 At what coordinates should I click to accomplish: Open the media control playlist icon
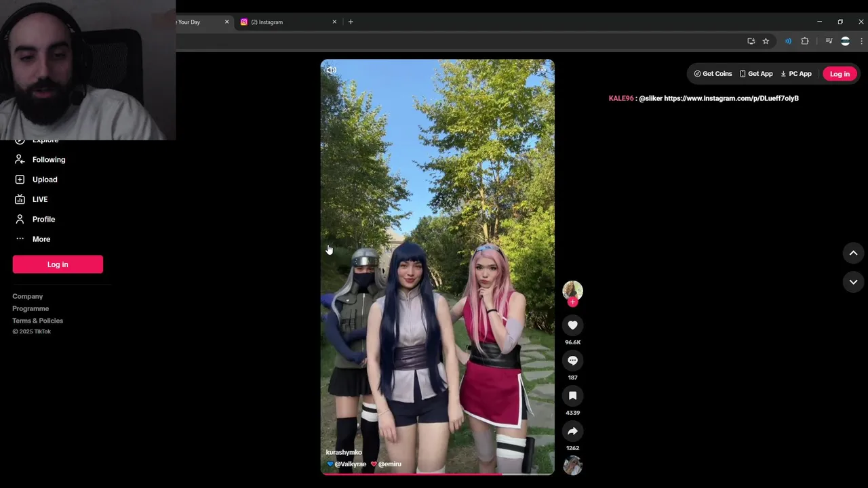829,41
